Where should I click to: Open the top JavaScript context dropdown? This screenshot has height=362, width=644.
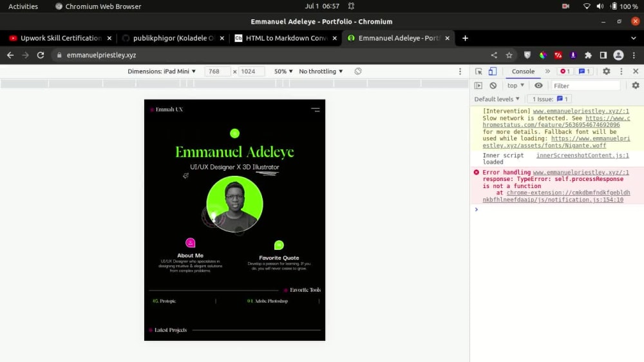pyautogui.click(x=516, y=86)
